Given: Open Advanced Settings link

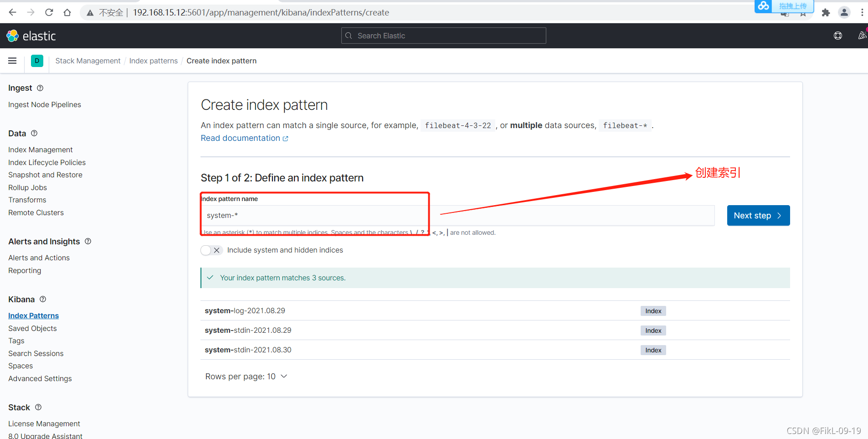Looking at the screenshot, I should click(x=40, y=378).
